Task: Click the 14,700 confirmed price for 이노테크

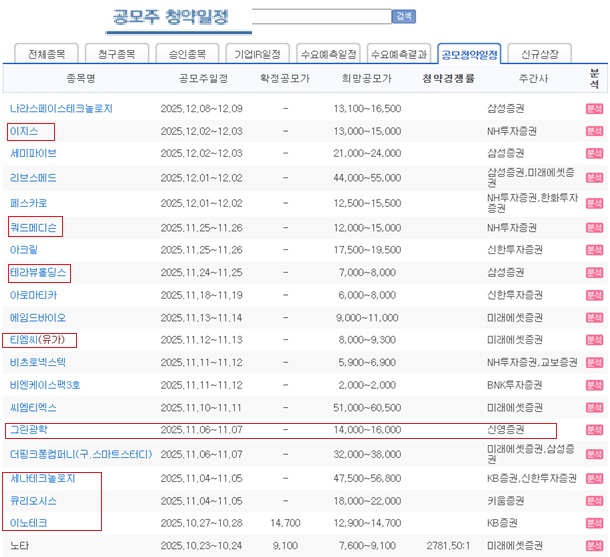Action: coord(285,523)
